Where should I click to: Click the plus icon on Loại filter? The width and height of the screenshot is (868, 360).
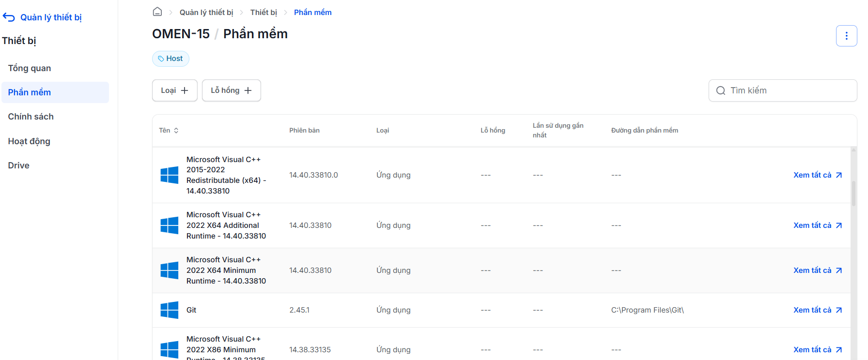click(x=185, y=90)
